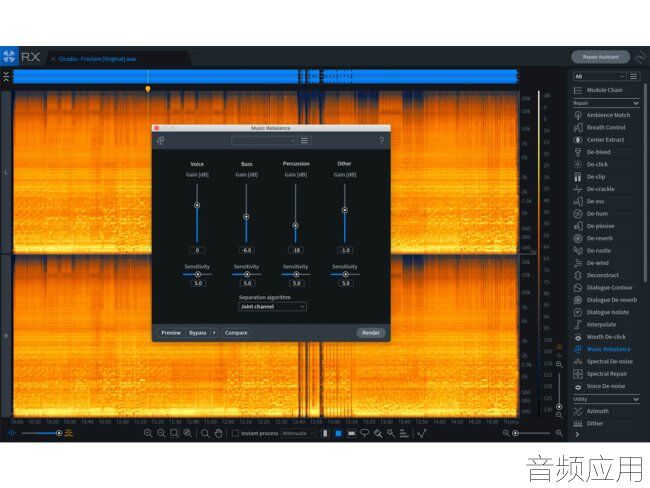Screen dimensions: 650x488
Task: Open the De-ess module
Action: 589,202
